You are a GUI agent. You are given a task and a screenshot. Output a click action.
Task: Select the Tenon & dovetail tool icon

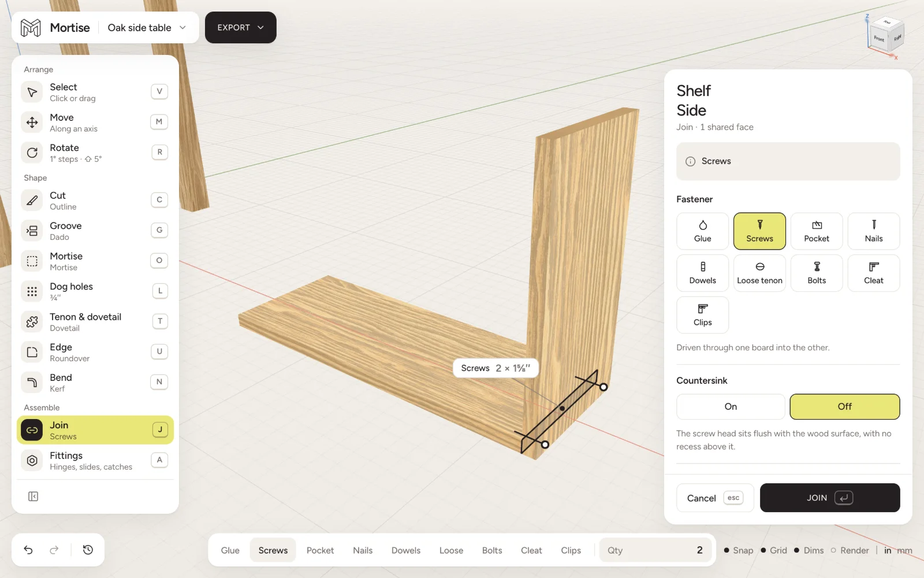[x=32, y=322]
